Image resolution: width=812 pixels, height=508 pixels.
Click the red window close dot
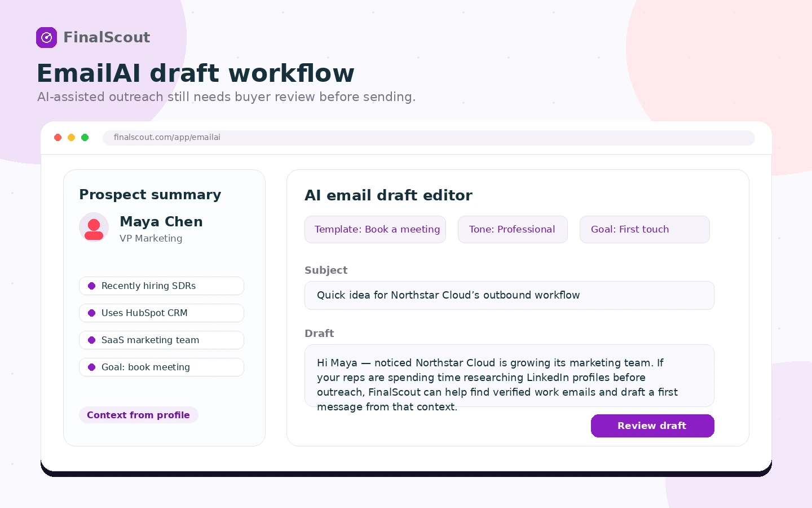(x=58, y=137)
